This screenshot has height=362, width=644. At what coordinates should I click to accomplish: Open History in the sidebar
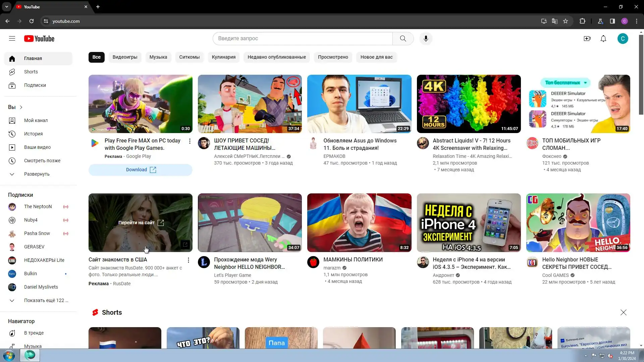[33, 134]
